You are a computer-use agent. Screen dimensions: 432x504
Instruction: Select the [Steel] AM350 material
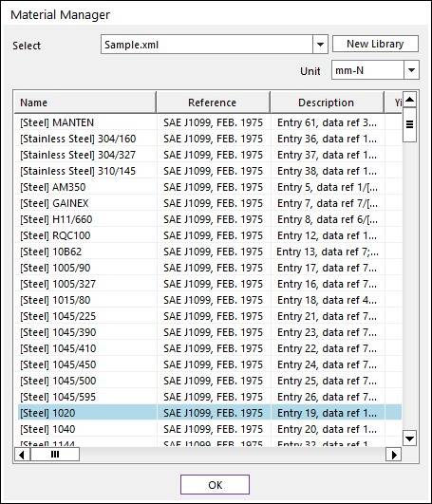[53, 187]
